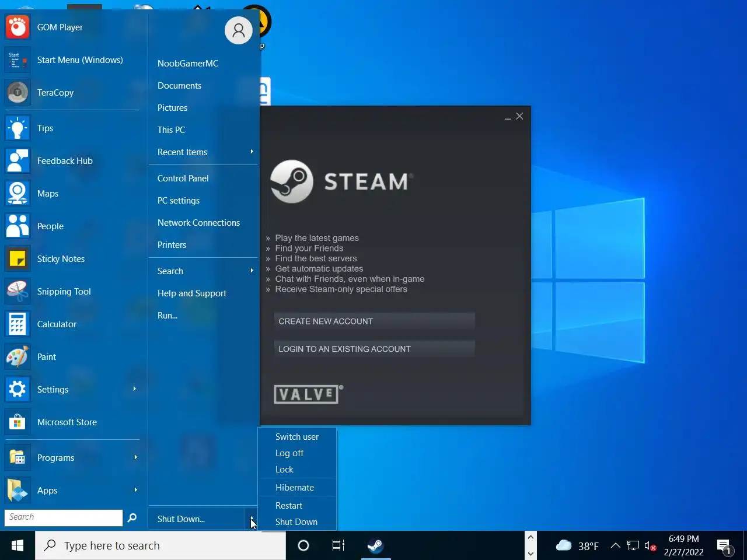
Task: Open the Paint palette icon
Action: (18, 356)
